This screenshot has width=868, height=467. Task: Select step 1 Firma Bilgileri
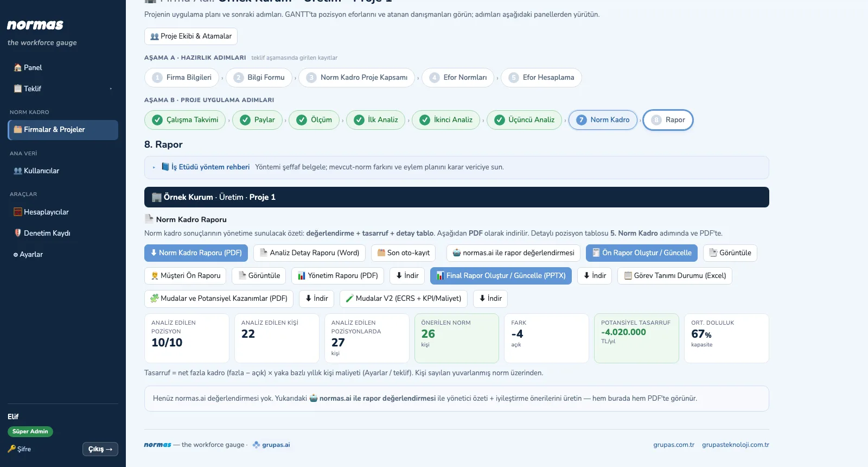click(182, 78)
